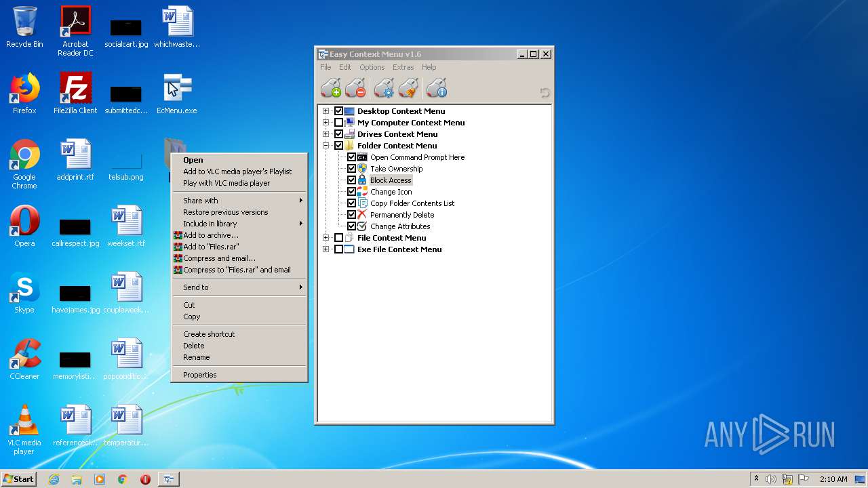Click the Easy Context Menu taskbar button

(x=168, y=479)
